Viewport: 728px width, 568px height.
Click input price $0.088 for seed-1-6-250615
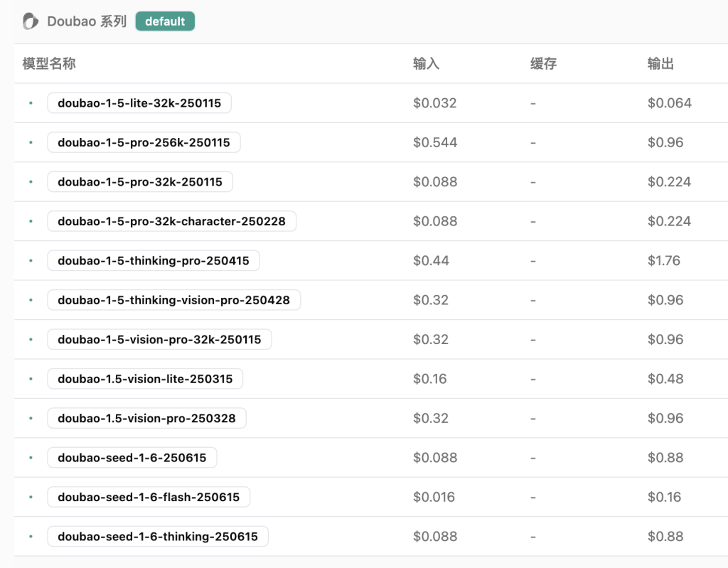(435, 458)
